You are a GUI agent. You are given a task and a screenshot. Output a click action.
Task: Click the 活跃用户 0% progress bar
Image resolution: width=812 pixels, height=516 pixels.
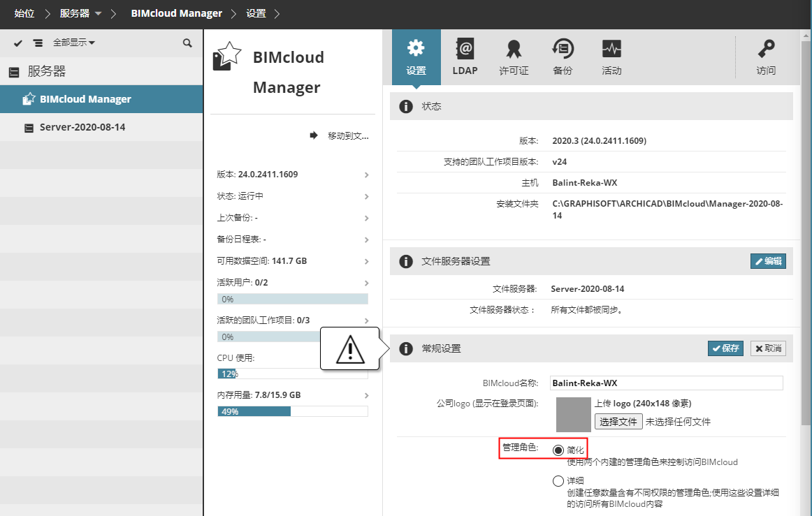coord(293,299)
